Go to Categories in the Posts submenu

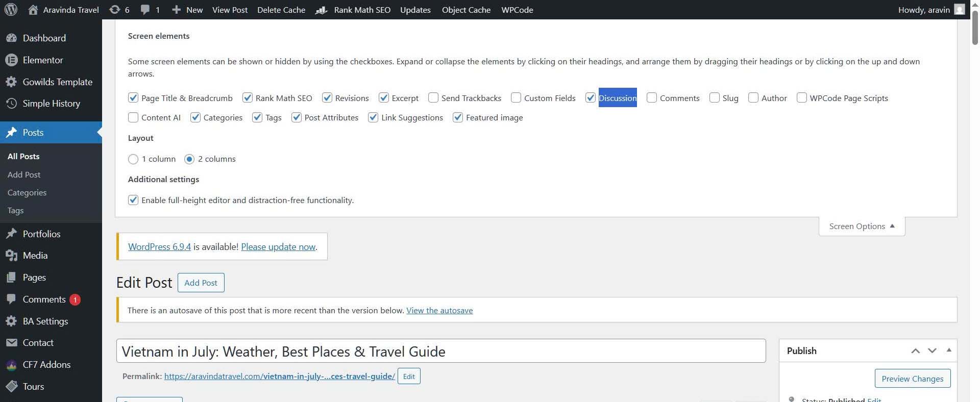point(27,192)
